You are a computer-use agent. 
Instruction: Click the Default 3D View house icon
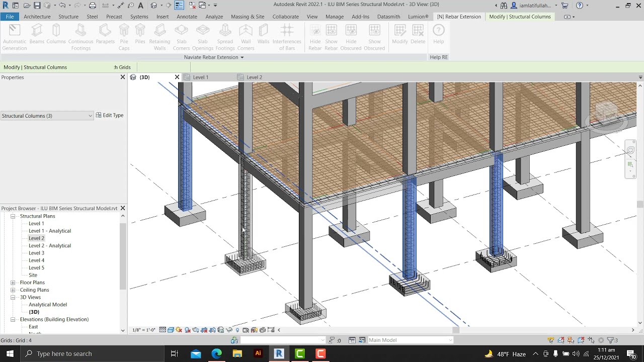[x=153, y=6]
